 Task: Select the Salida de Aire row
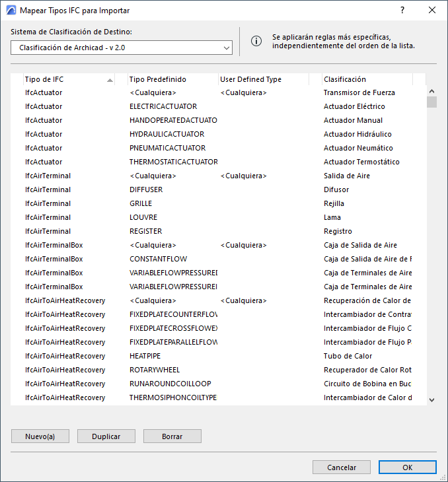point(219,176)
